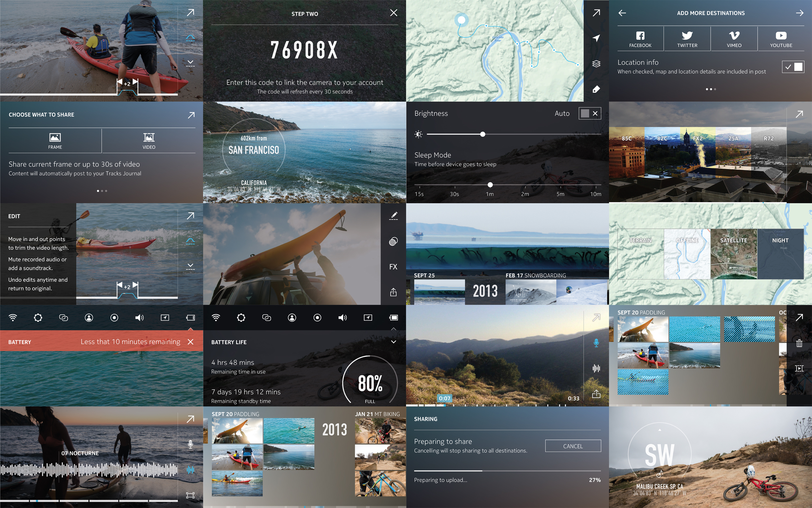
Task: Click the battery icon above BATTERY LIFE
Action: (x=393, y=318)
